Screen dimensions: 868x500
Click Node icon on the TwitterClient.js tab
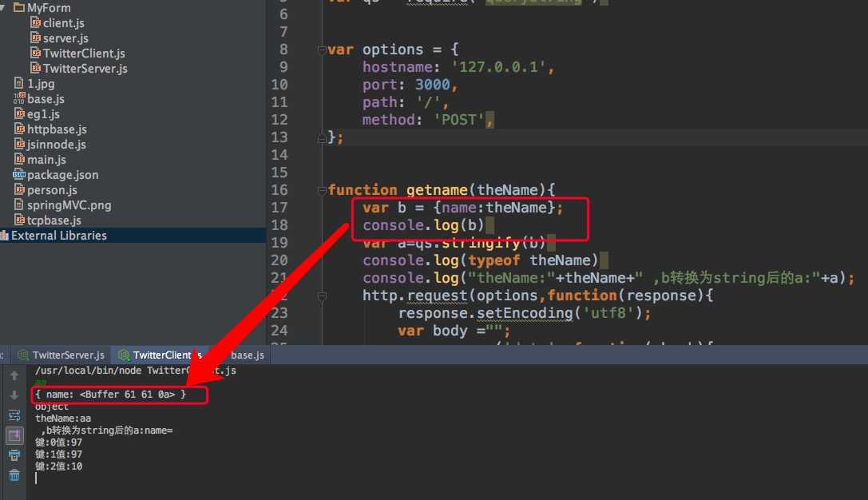pos(124,355)
